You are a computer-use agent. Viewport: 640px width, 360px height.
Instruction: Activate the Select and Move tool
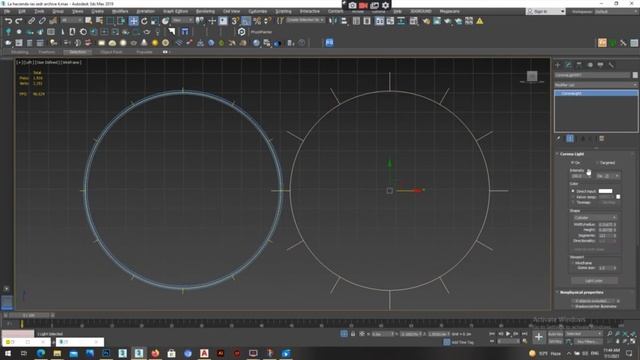[x=133, y=21]
